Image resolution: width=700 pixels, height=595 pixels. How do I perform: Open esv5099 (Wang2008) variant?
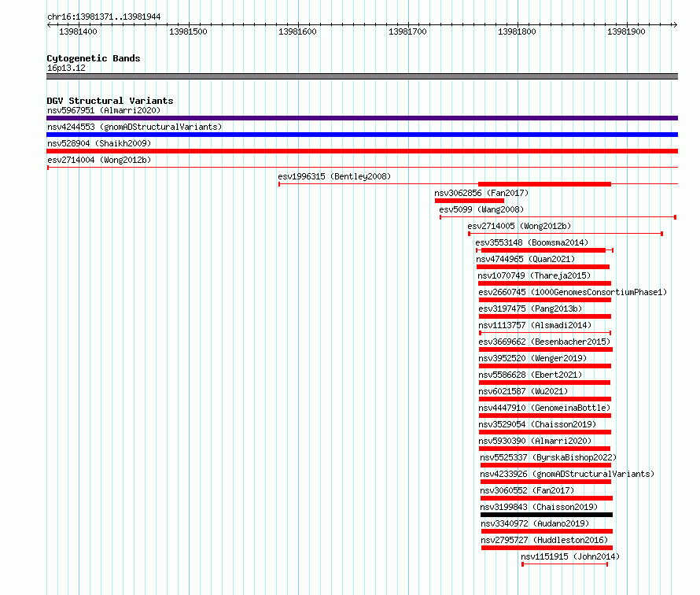481,209
